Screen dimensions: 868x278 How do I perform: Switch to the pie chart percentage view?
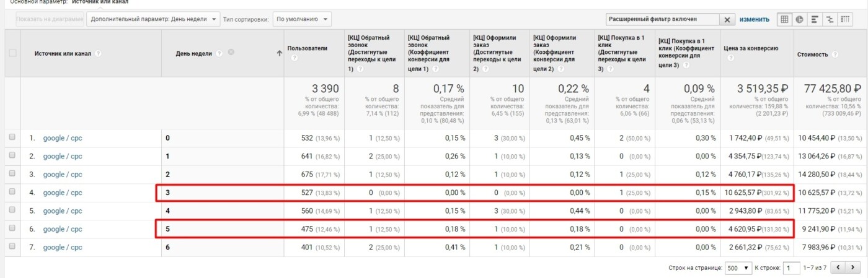(800, 19)
